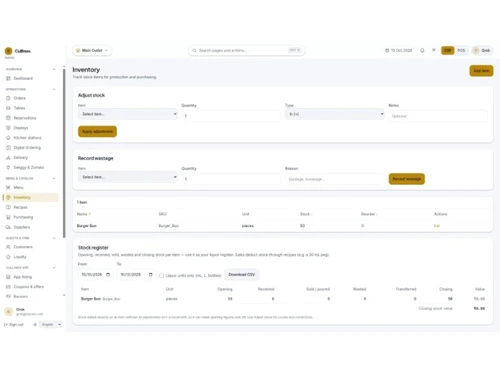The height and width of the screenshot is (375, 500).
Task: Click the Menu utensils icon in the sidebar
Action: coord(8,187)
